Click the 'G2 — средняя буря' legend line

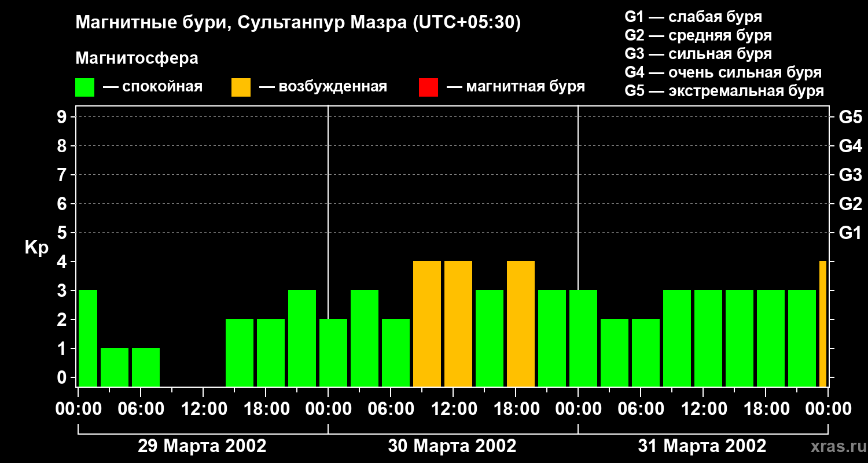[698, 35]
